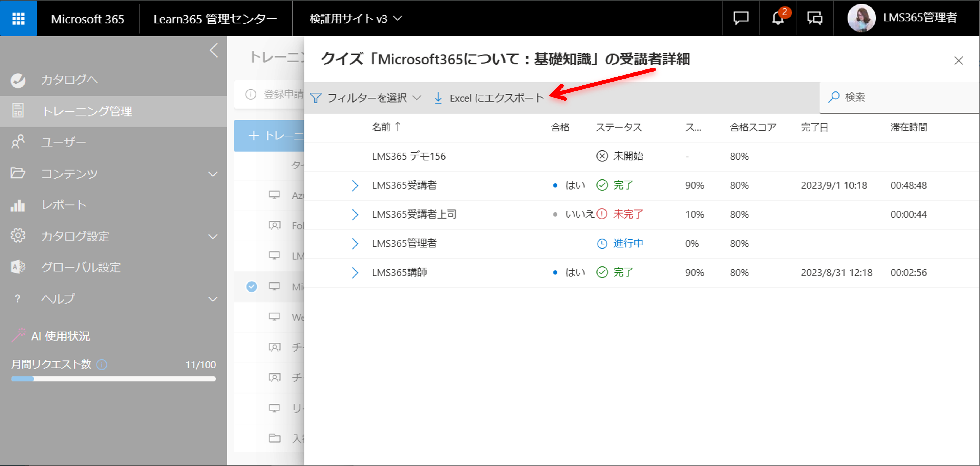Expand the LMS365受講者 row
This screenshot has width=980, height=466.
click(355, 185)
